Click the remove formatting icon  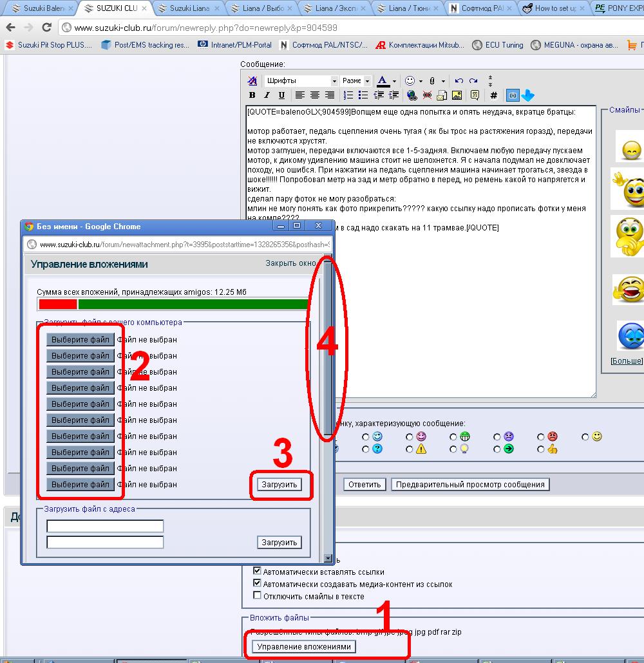[x=252, y=81]
